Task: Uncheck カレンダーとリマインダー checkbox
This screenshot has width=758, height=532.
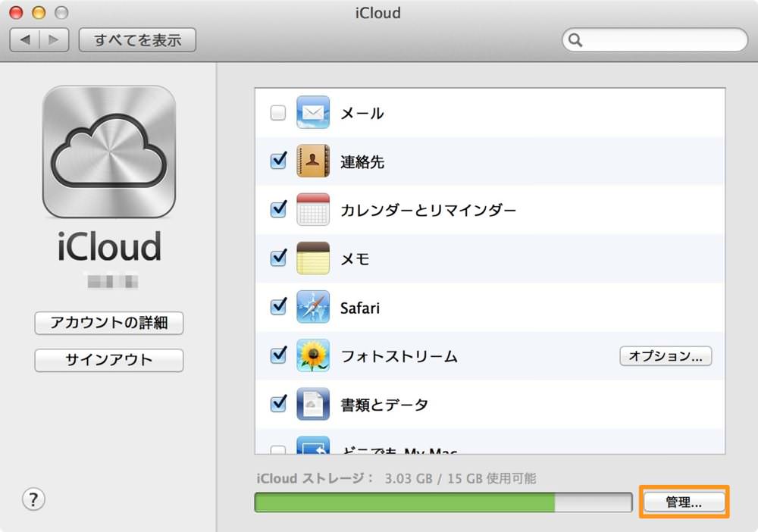Action: click(x=278, y=208)
